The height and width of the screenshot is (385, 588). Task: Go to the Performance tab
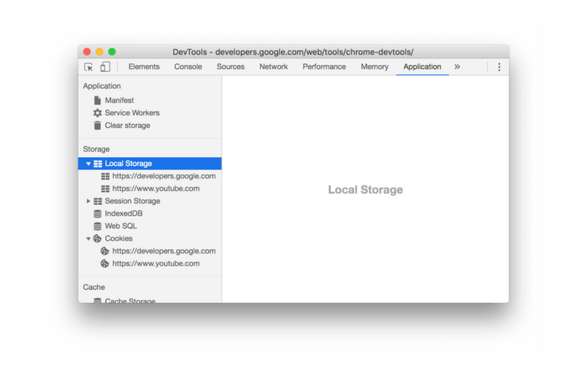[x=324, y=67]
